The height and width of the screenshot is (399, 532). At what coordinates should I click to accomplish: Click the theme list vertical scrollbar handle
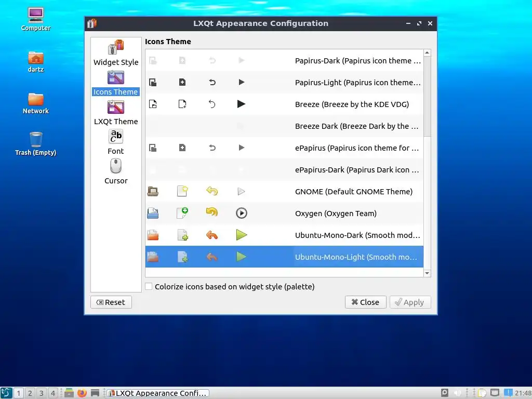pyautogui.click(x=427, y=96)
